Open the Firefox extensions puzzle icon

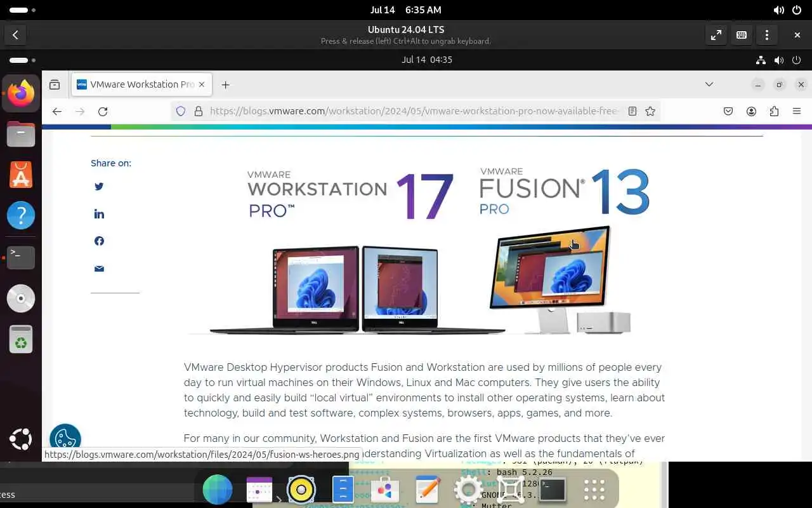[774, 111]
